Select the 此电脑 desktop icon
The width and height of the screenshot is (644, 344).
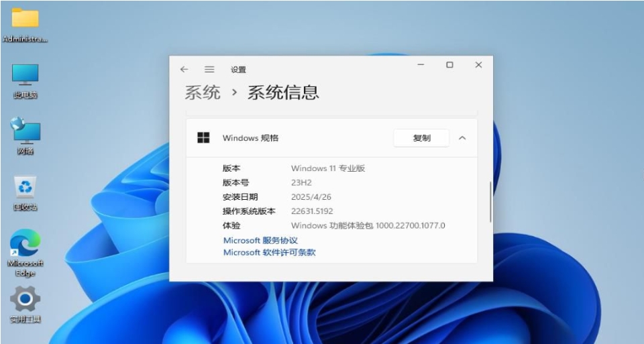point(25,75)
